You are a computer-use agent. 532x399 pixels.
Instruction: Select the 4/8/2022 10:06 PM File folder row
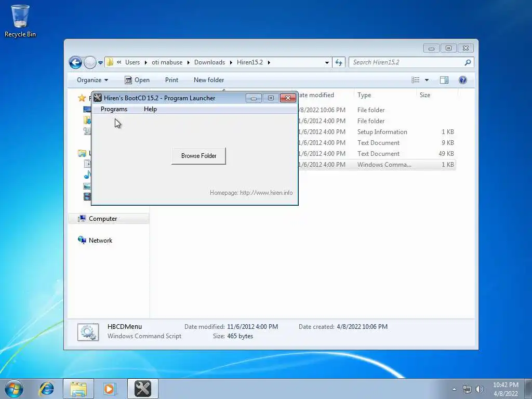point(377,110)
